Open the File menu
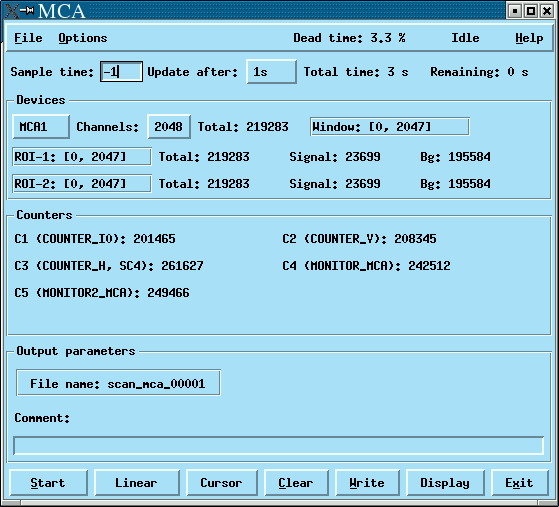 (x=28, y=38)
